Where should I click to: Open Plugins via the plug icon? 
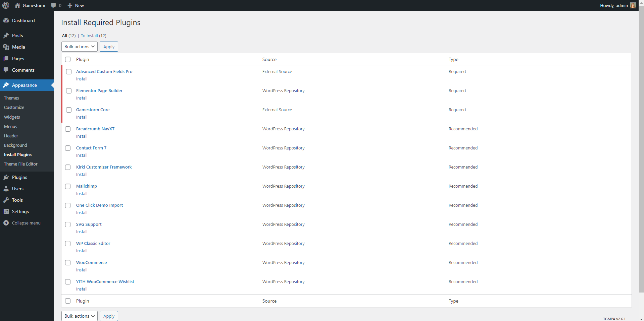(6, 177)
